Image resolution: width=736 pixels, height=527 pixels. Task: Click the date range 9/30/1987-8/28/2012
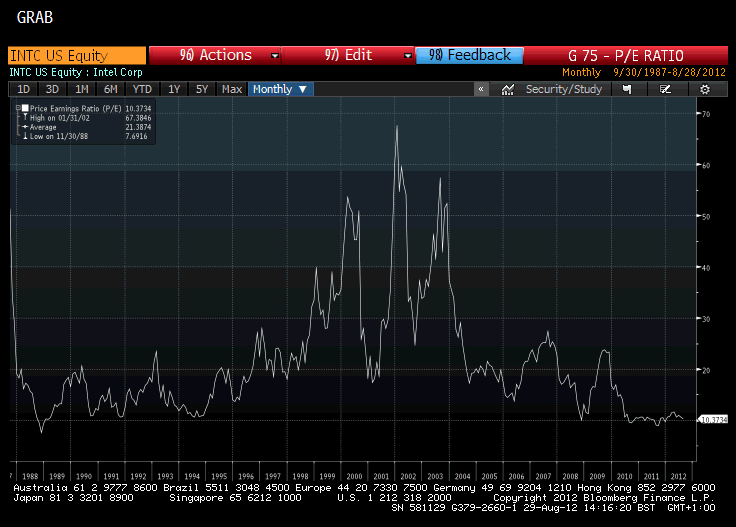669,72
